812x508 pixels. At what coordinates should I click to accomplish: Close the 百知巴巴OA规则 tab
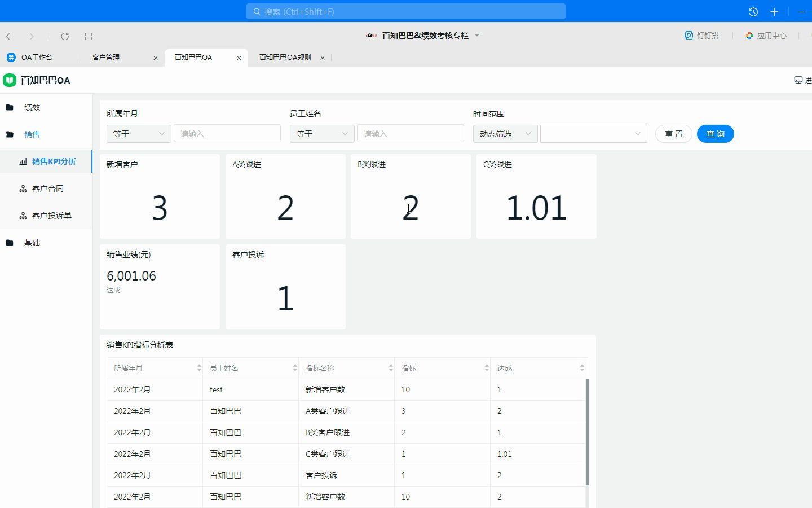[323, 58]
